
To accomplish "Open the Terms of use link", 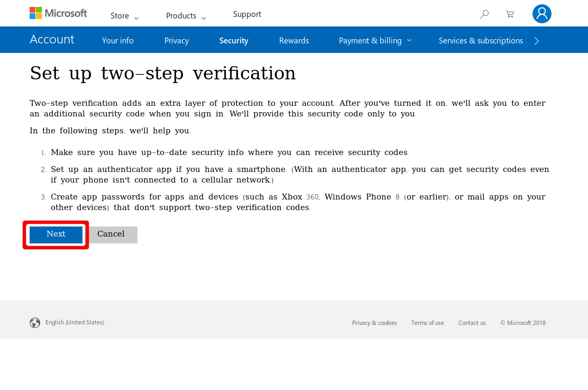I will [427, 323].
